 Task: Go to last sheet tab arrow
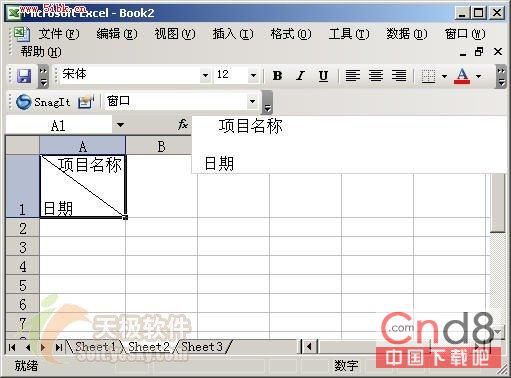point(59,347)
